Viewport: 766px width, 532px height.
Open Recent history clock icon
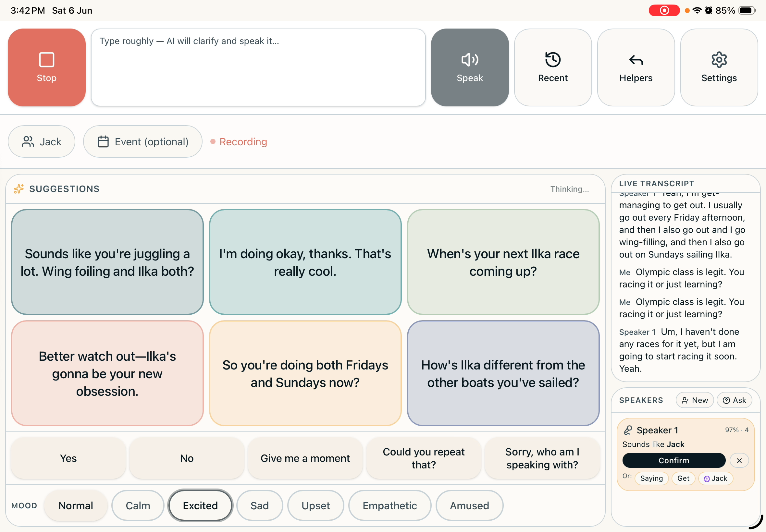tap(552, 67)
